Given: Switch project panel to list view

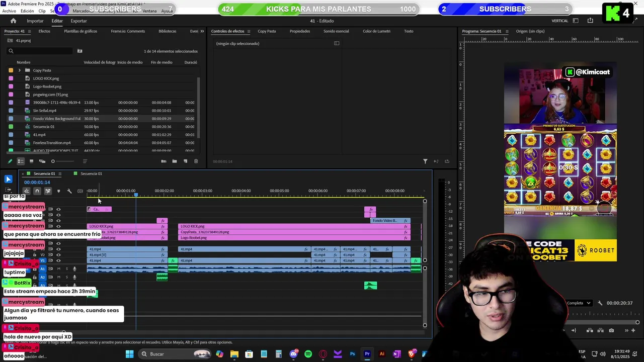Looking at the screenshot, I should [21, 161].
